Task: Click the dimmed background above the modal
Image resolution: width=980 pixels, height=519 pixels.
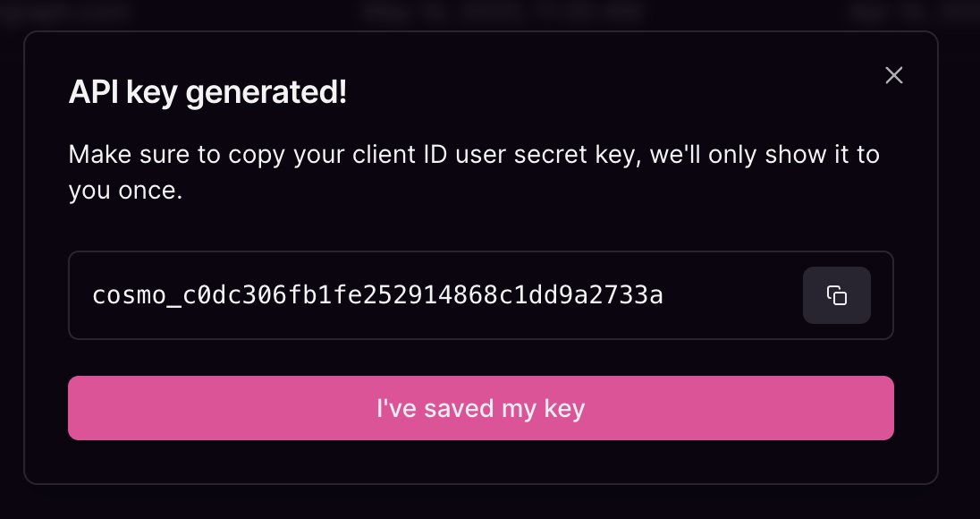Action: click(490, 14)
